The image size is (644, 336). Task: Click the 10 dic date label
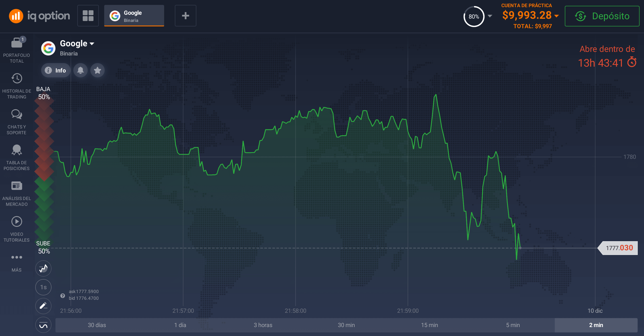pos(595,311)
